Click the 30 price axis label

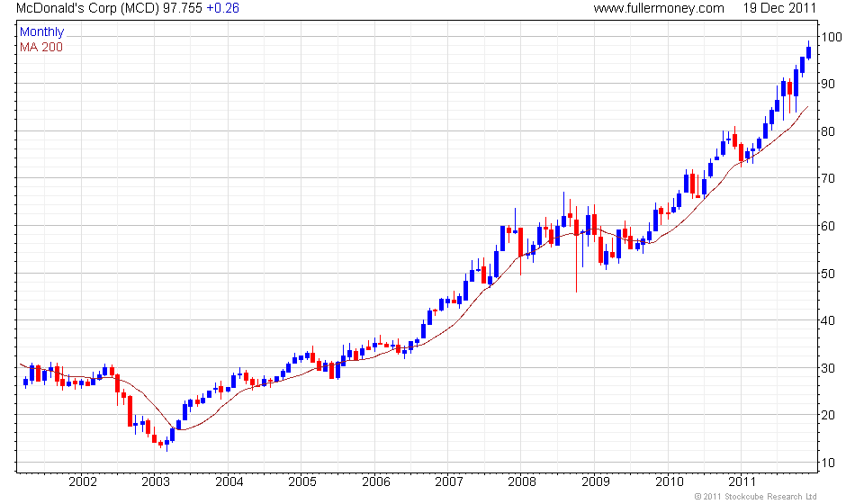(x=828, y=368)
